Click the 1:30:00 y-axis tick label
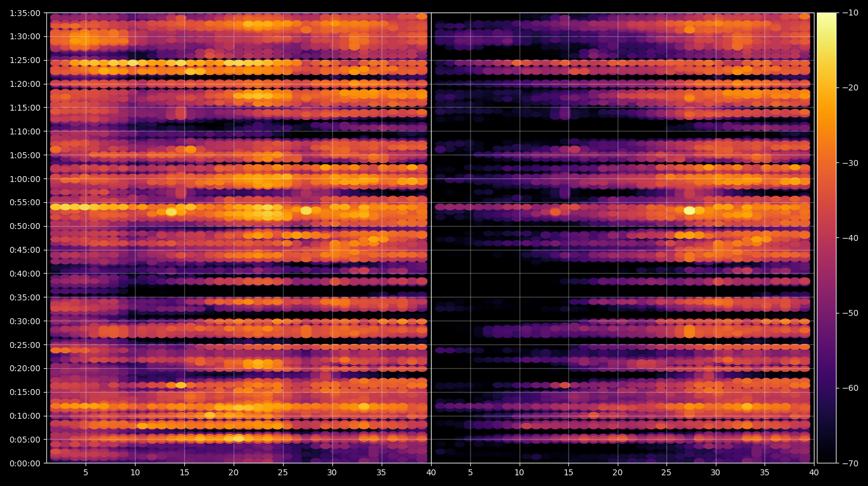This screenshot has width=868, height=486. click(x=25, y=36)
